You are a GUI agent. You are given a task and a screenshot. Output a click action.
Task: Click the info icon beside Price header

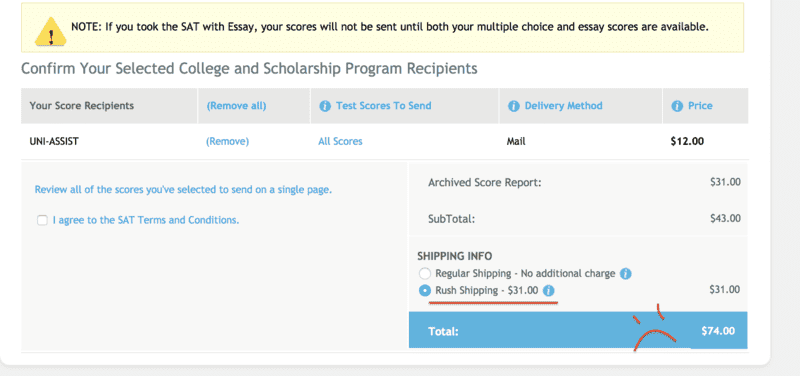677,106
